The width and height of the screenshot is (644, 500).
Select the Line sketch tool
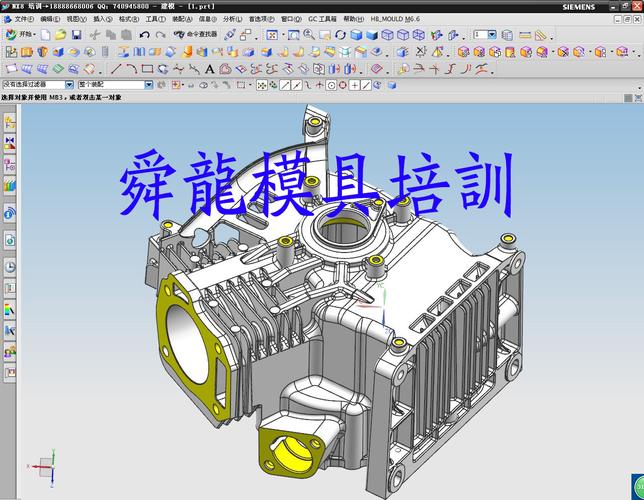pyautogui.click(x=116, y=69)
